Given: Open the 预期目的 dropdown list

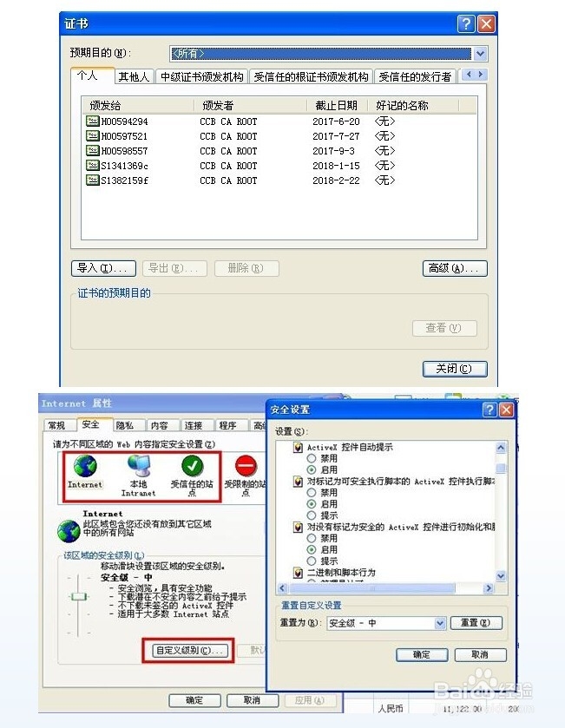Looking at the screenshot, I should click(x=480, y=54).
